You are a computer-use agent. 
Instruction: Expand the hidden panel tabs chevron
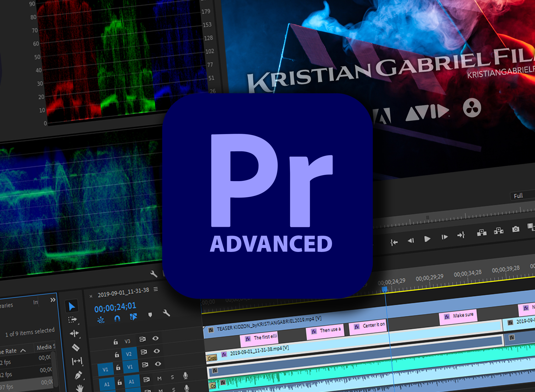pyautogui.click(x=53, y=300)
